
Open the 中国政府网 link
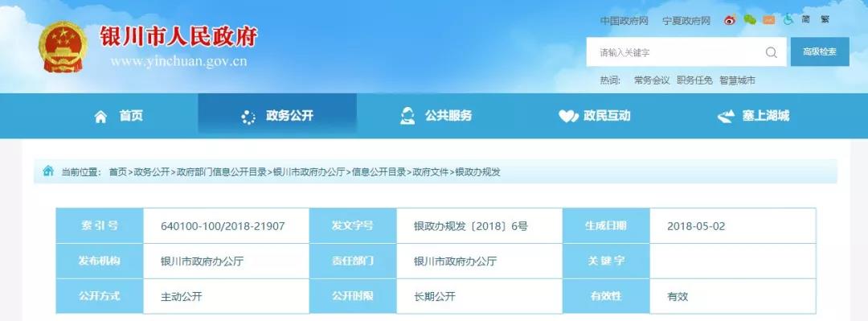click(624, 21)
